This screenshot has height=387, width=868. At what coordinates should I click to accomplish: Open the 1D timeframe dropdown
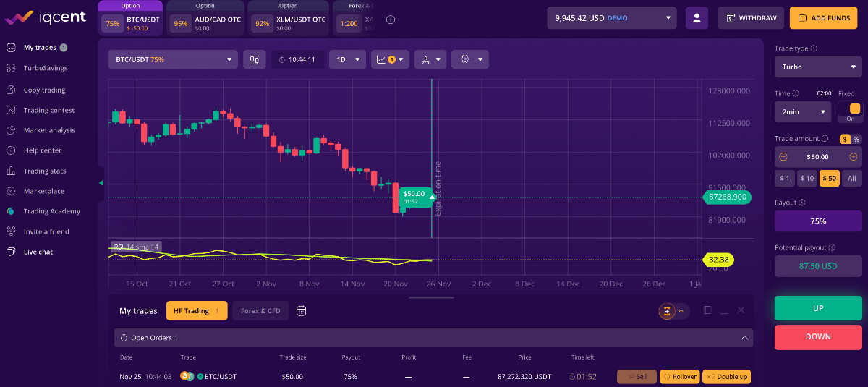pos(347,59)
